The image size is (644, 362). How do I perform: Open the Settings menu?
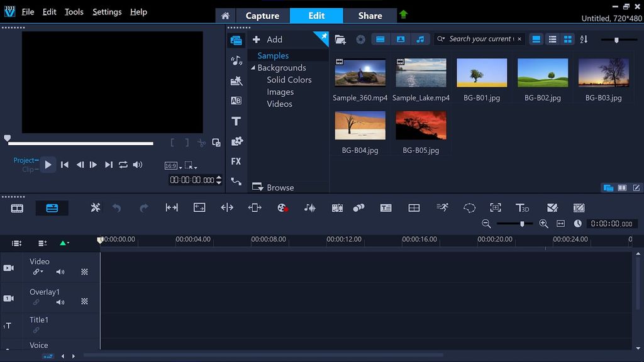107,11
